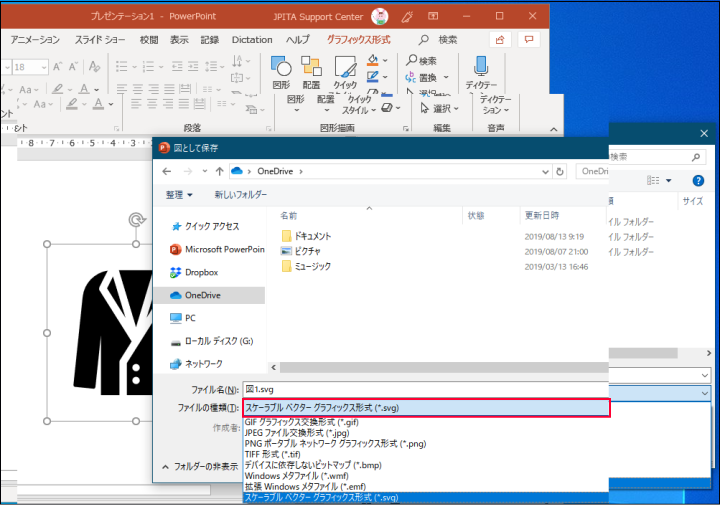Click the Dictate microphone icon
Image resolution: width=720 pixels, height=505 pixels.
click(481, 66)
